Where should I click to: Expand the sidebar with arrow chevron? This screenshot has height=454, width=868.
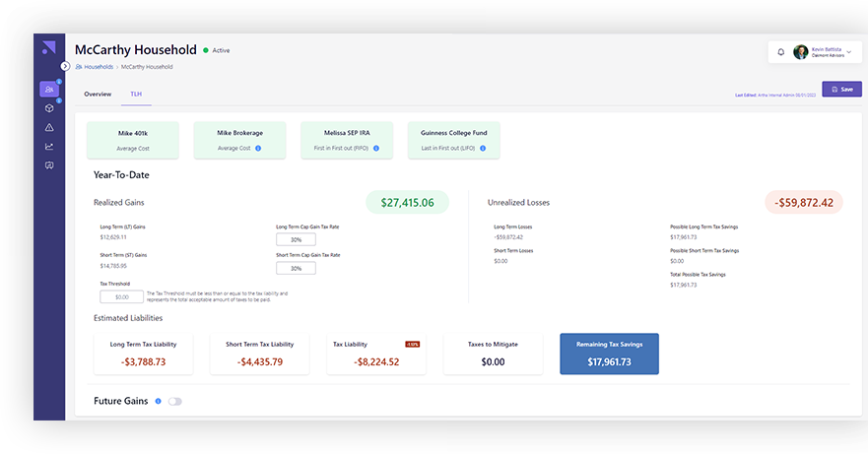pos(65,66)
